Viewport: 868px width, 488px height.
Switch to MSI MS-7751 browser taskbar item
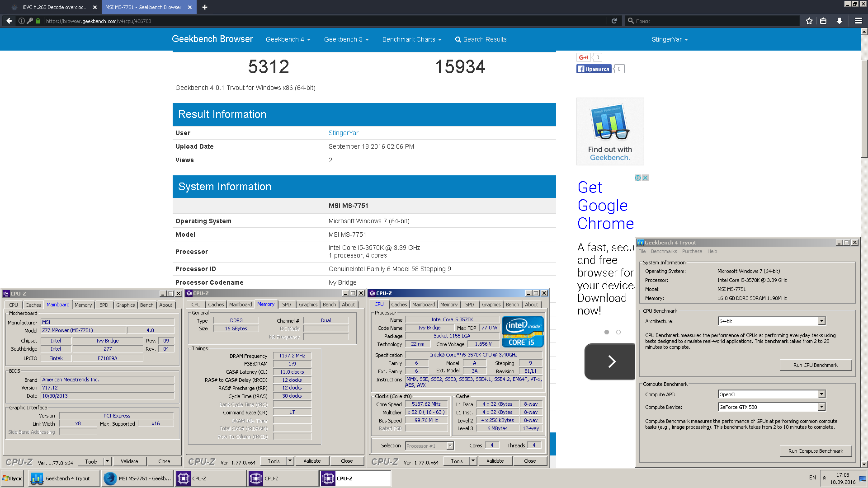[x=137, y=479]
